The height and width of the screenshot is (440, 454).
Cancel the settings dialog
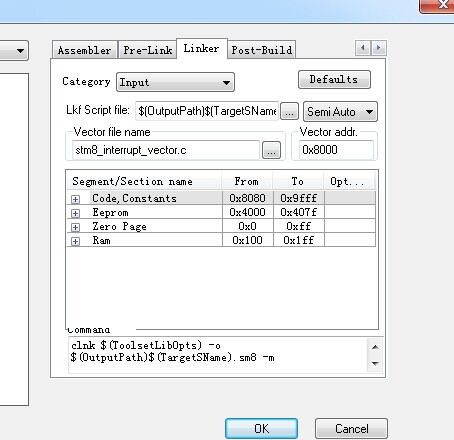pyautogui.click(x=351, y=429)
